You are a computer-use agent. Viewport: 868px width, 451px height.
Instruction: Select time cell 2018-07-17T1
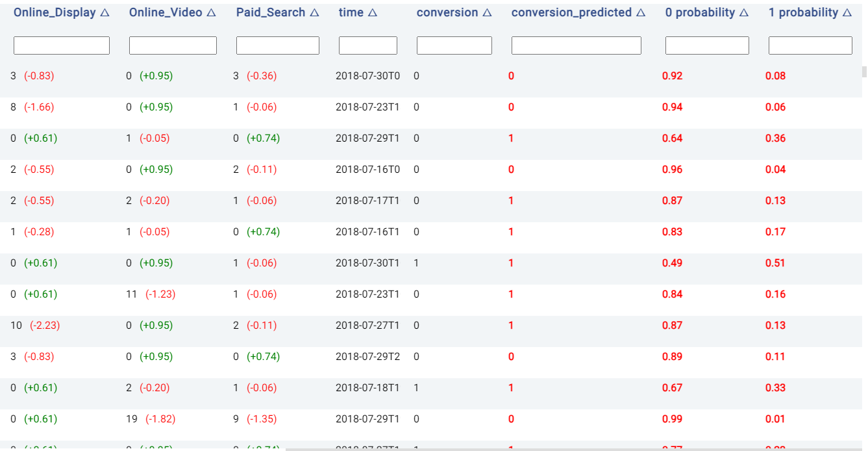tap(368, 201)
